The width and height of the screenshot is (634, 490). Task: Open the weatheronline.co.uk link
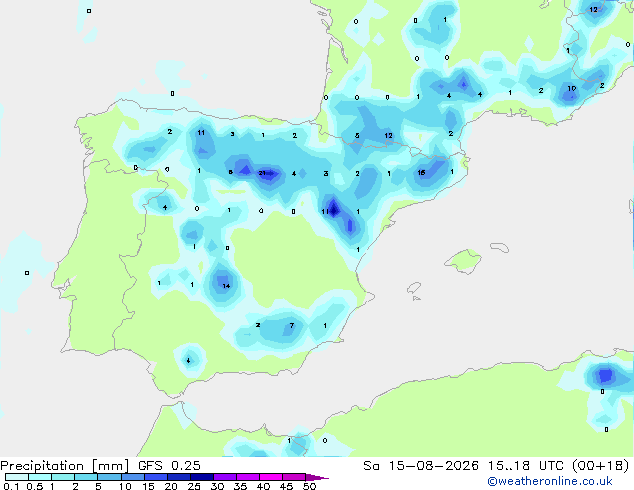click(550, 481)
